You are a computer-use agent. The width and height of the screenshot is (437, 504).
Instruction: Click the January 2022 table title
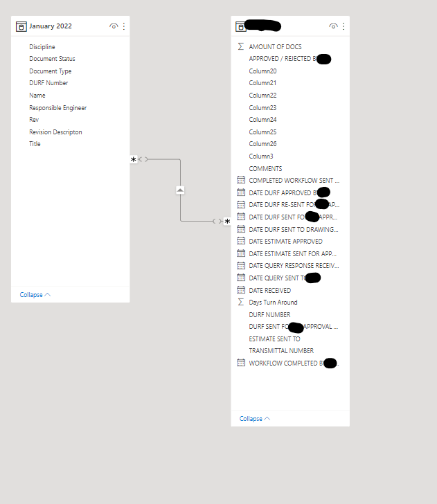coord(51,26)
